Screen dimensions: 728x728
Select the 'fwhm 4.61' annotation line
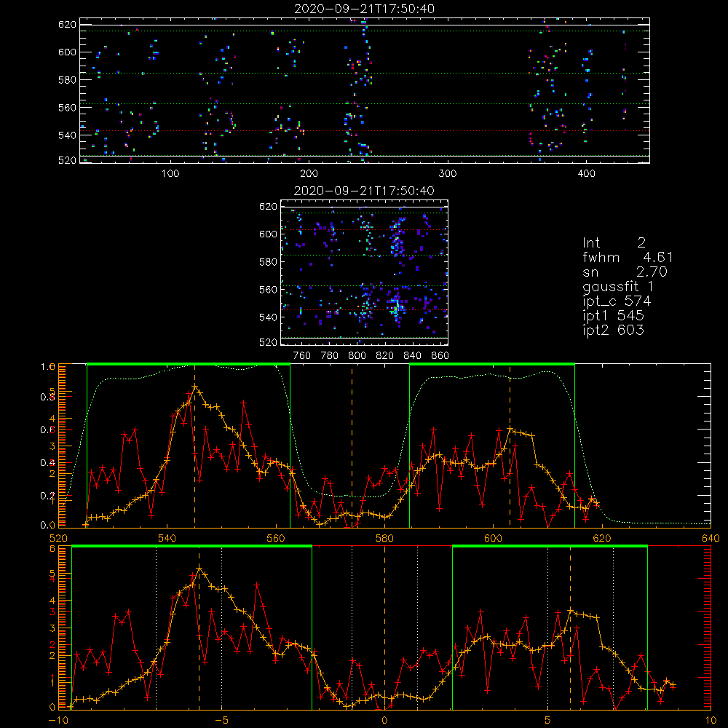coord(628,257)
